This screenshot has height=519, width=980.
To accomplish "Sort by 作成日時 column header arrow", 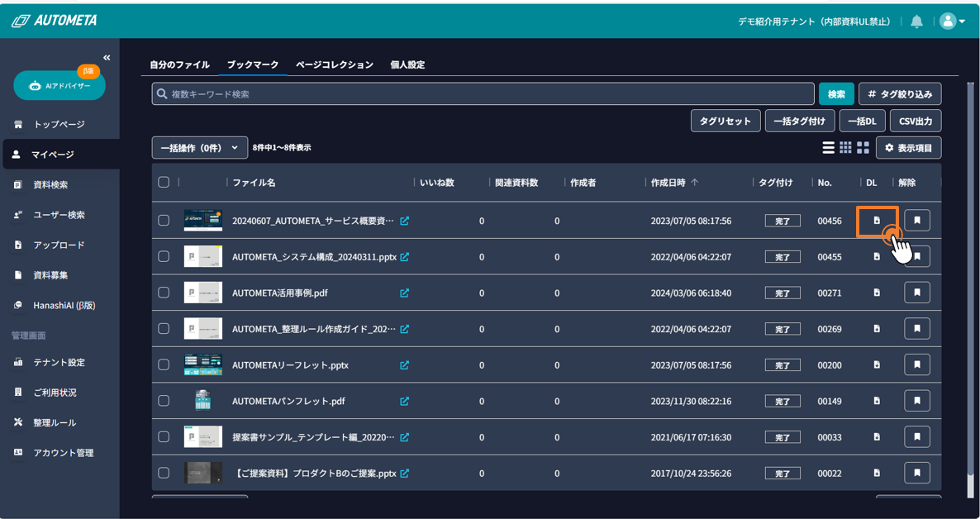I will tap(695, 183).
